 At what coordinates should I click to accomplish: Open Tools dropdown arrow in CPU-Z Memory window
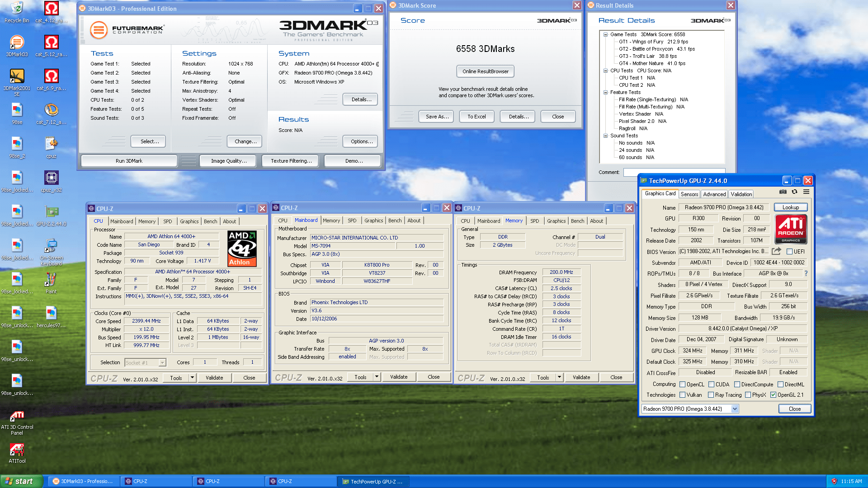coord(559,377)
